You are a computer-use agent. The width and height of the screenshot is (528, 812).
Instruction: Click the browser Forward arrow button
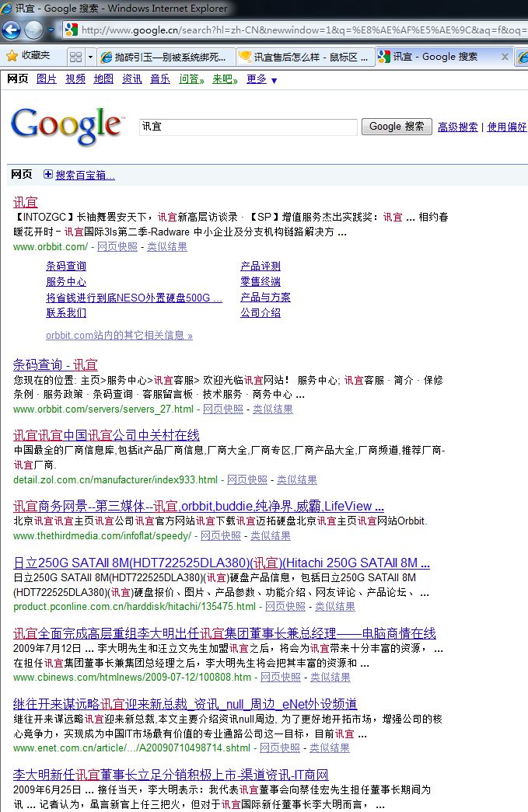tap(33, 30)
